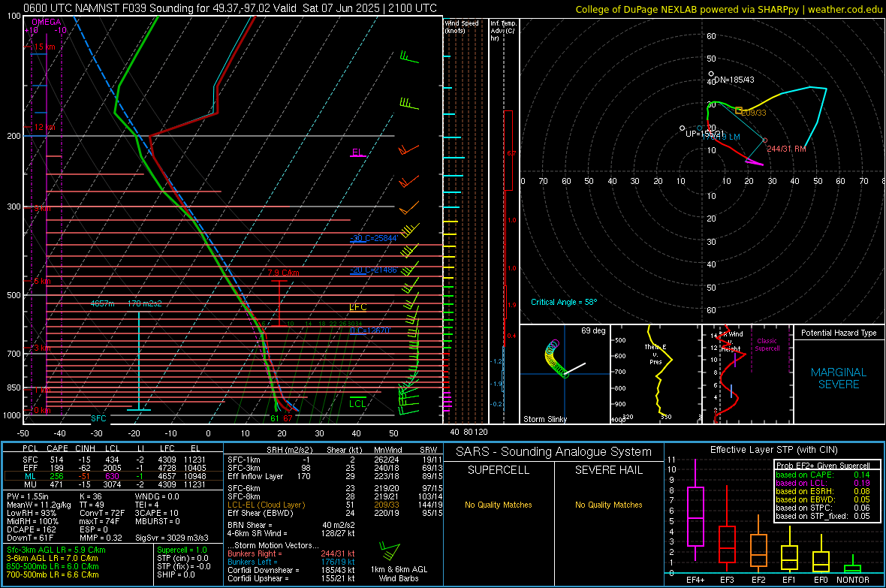
Task: Click the Classic Supercell label in SR wind plot
Action: [x=767, y=345]
